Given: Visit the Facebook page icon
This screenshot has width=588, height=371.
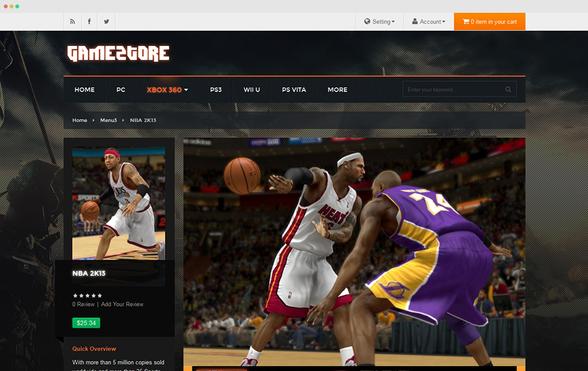Looking at the screenshot, I should tap(89, 21).
